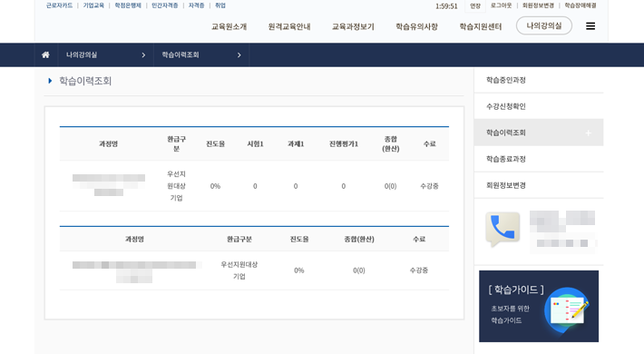This screenshot has width=644, height=354.
Task: Expand the 학습이력조회 breadcrumb chevron
Action: point(239,55)
